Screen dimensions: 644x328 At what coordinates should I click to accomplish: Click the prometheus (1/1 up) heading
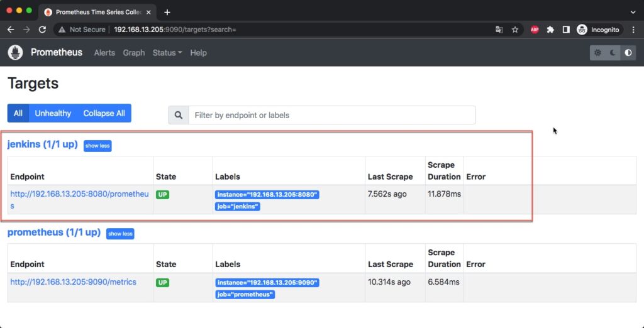tap(54, 232)
